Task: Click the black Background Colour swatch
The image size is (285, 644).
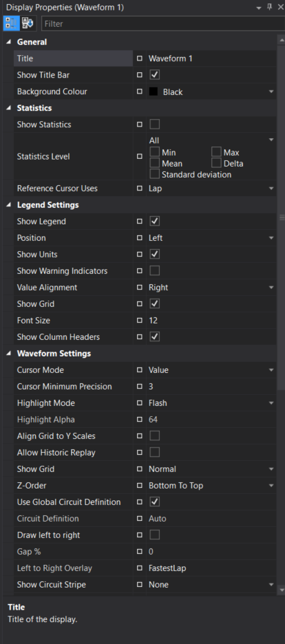Action: (x=154, y=92)
